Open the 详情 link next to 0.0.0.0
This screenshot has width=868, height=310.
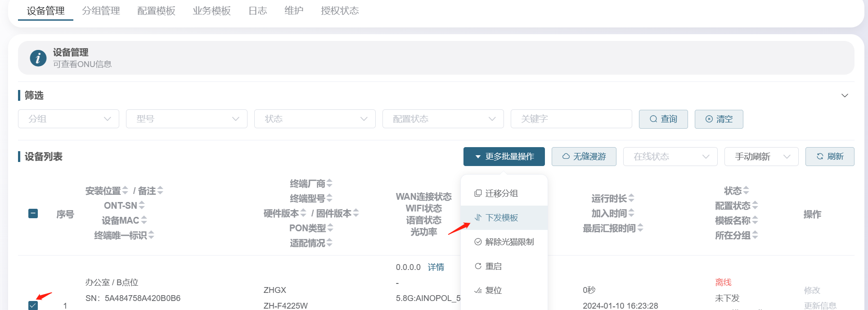tap(436, 267)
